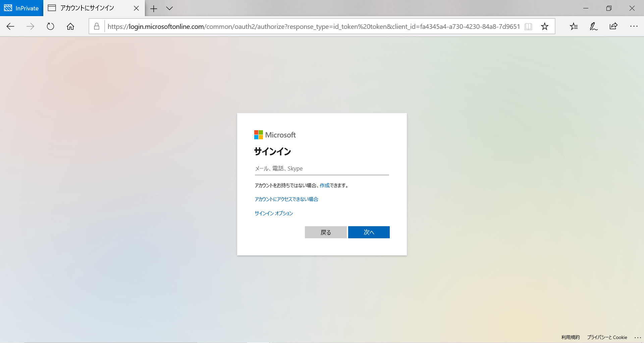Screen dimensions: 644x343
Task: Close the browser window
Action: click(632, 8)
